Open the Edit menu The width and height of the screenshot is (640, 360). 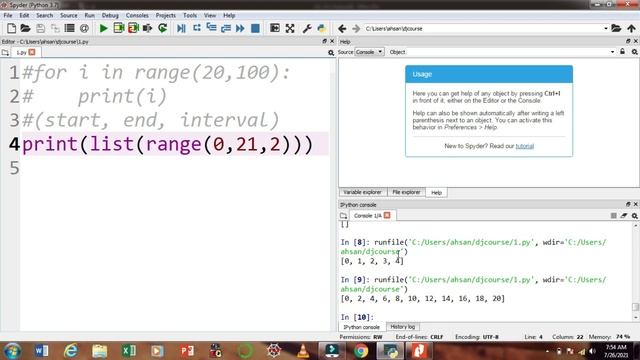click(x=24, y=15)
